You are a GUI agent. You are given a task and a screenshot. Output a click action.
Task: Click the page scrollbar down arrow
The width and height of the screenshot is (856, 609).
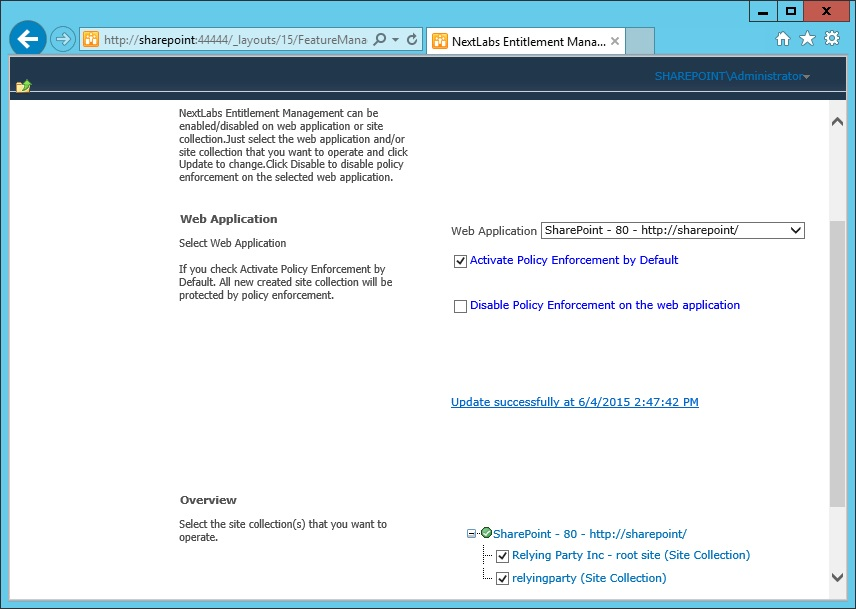[837, 577]
